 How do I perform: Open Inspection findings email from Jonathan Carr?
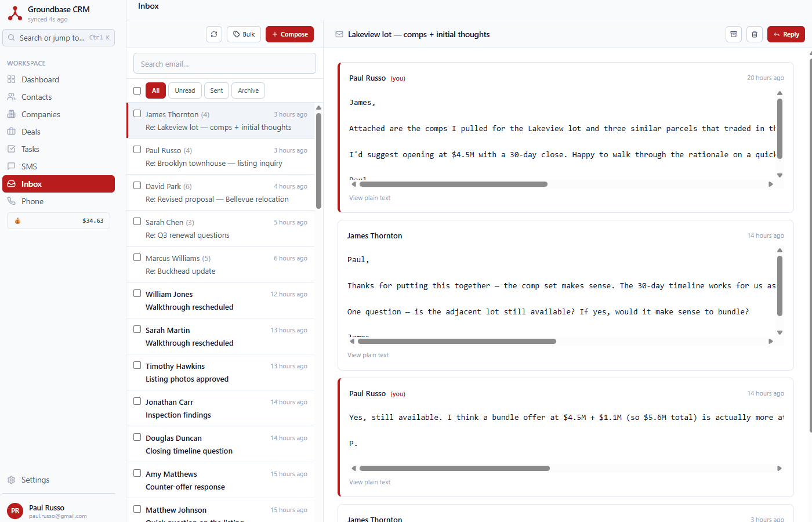click(220, 408)
